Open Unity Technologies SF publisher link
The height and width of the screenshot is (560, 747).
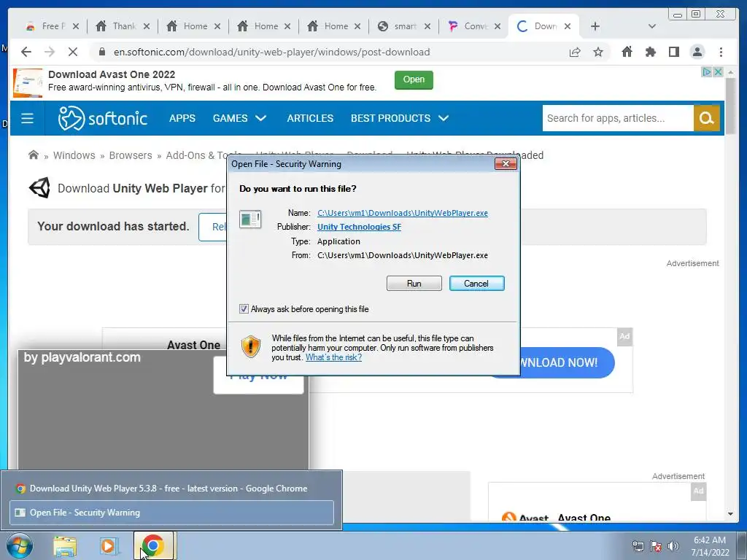pyautogui.click(x=359, y=227)
